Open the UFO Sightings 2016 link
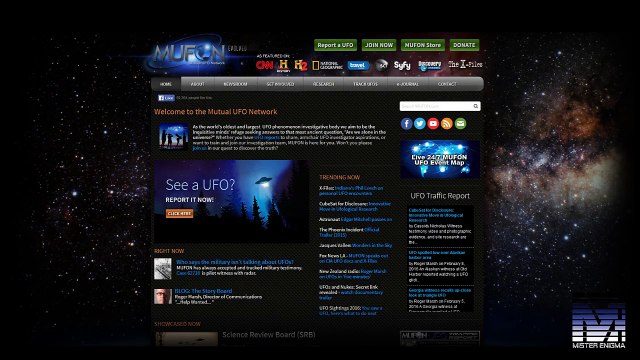 [351, 311]
